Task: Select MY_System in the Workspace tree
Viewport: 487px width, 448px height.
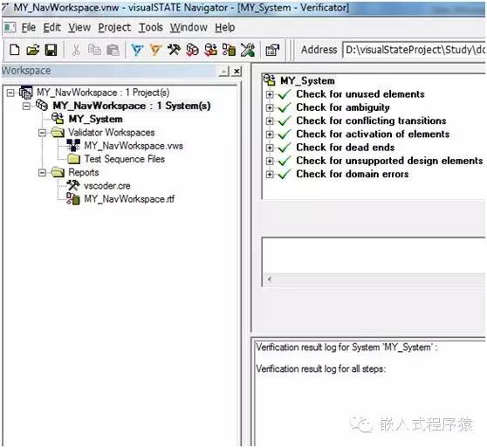Action: [x=96, y=119]
